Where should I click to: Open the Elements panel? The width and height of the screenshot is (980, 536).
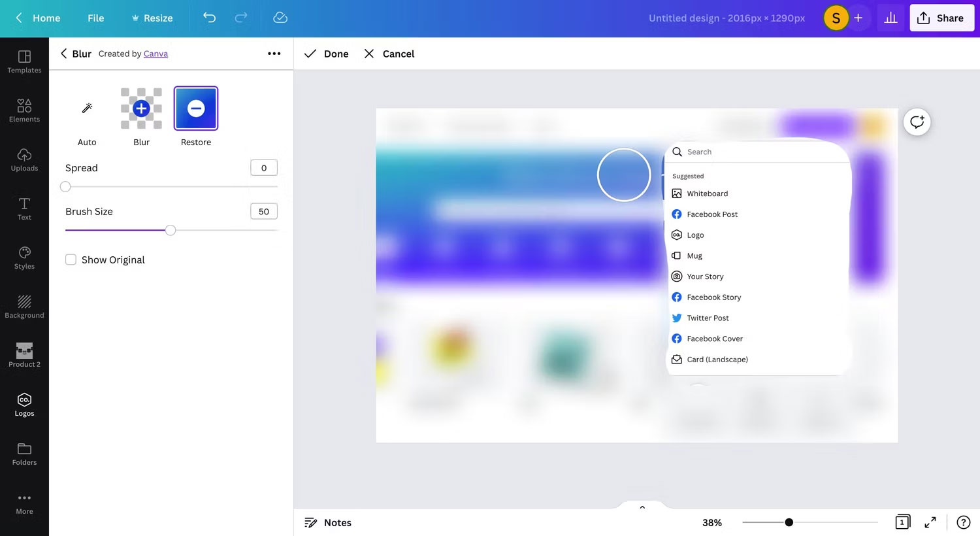tap(24, 110)
